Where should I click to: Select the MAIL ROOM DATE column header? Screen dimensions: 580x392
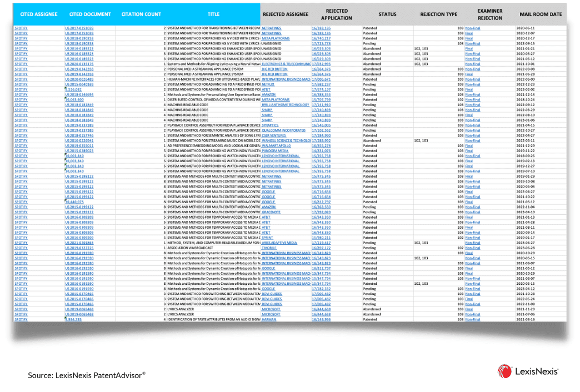(541, 14)
